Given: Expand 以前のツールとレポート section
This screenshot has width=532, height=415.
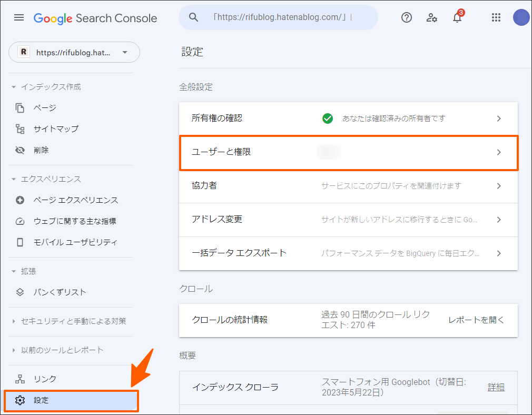Looking at the screenshot, I should (x=14, y=350).
